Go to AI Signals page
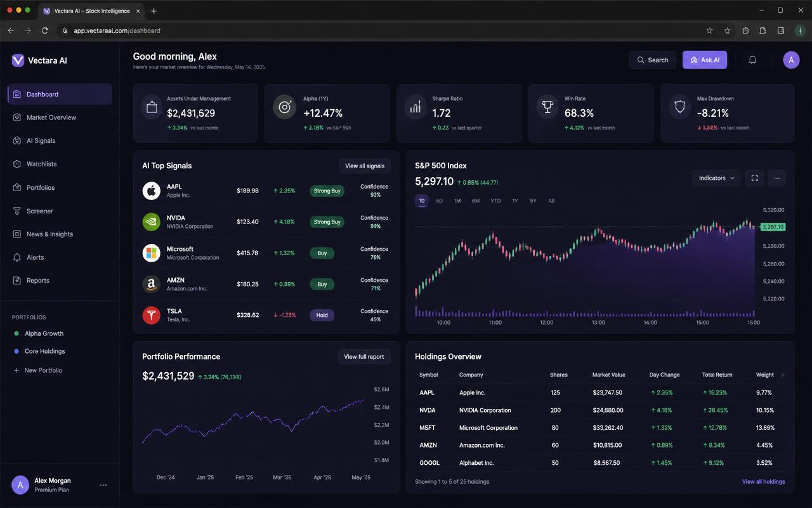Viewport: 812px width, 508px height. pos(60,141)
